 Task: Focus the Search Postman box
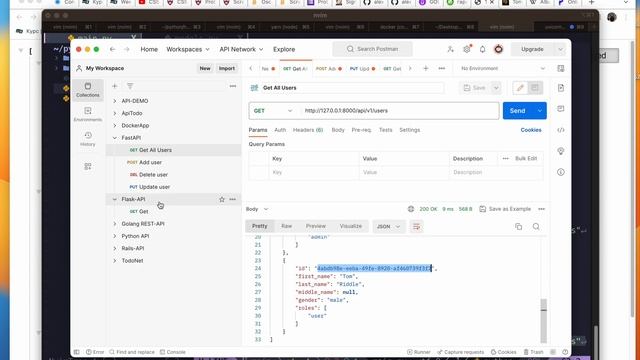click(x=372, y=49)
